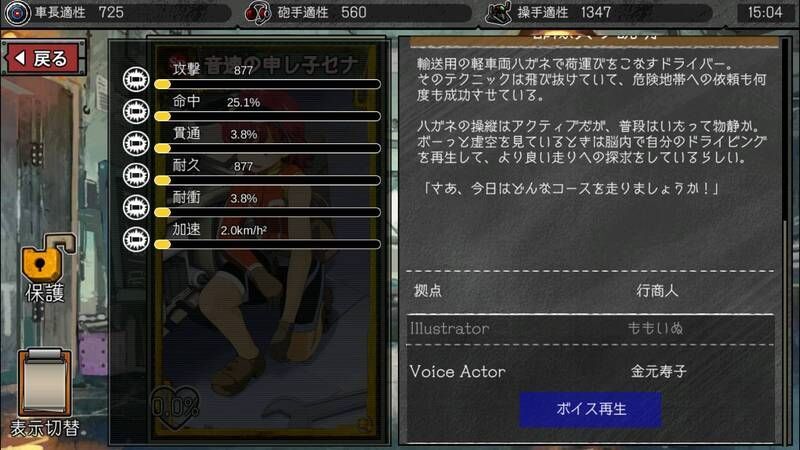Image resolution: width=800 pixels, height=450 pixels.
Task: Select the Illustrator ももいぬ row
Action: tap(590, 329)
